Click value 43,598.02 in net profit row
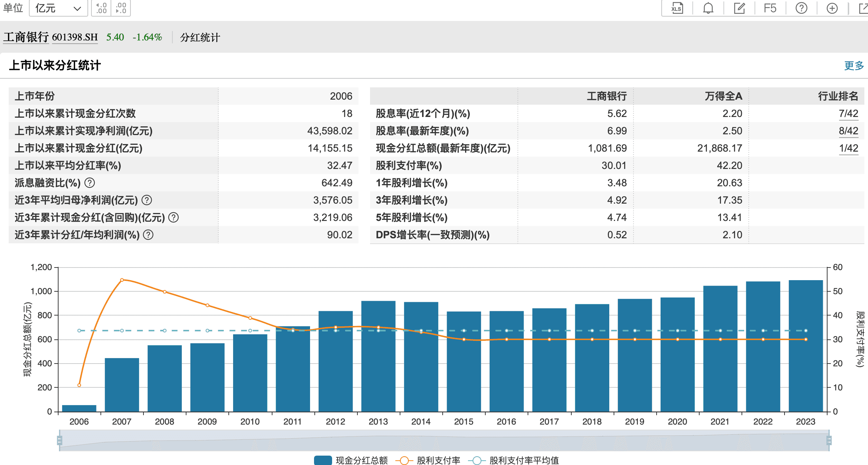The height and width of the screenshot is (465, 868). (x=330, y=131)
